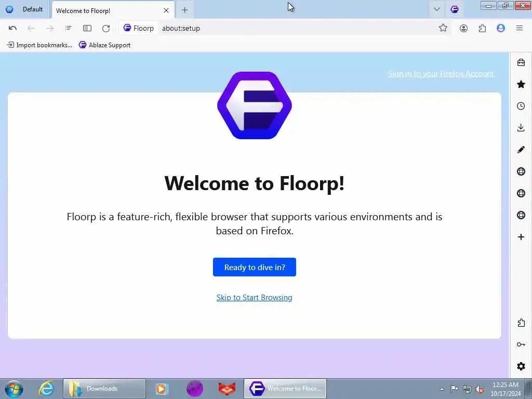Open the vertical tab list icon

tap(69, 28)
